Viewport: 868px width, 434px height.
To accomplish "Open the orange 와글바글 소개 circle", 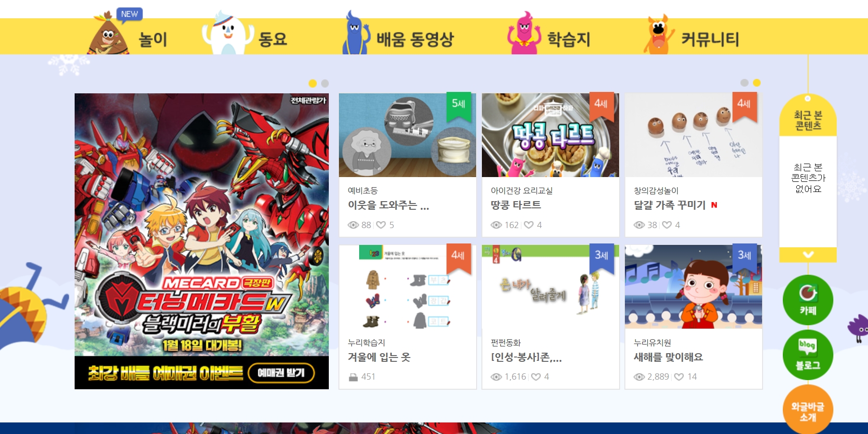I will point(808,410).
